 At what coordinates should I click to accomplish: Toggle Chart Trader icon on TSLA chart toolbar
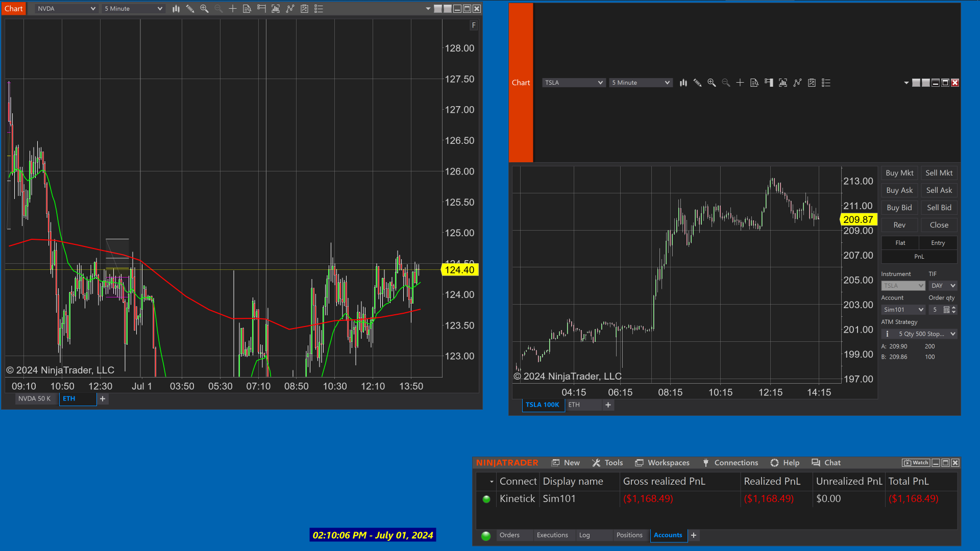tap(769, 83)
